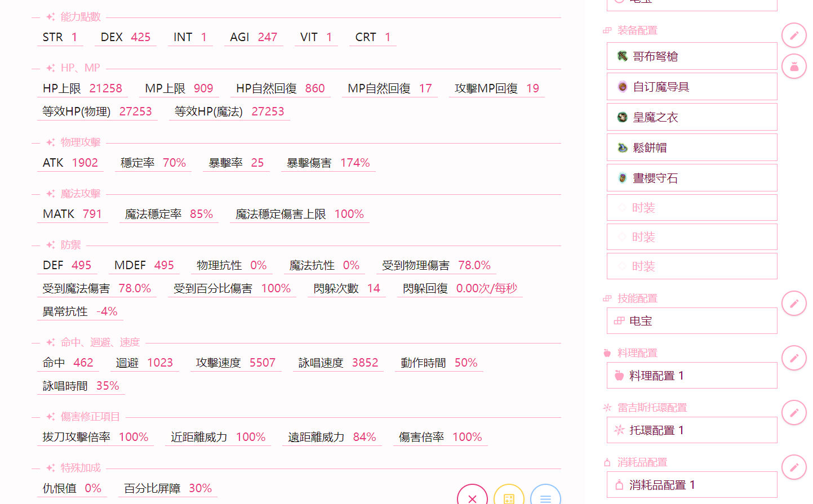This screenshot has width=813, height=504.
Task: Click the pencil icon beside 料理配置
Action: pyautogui.click(x=793, y=358)
